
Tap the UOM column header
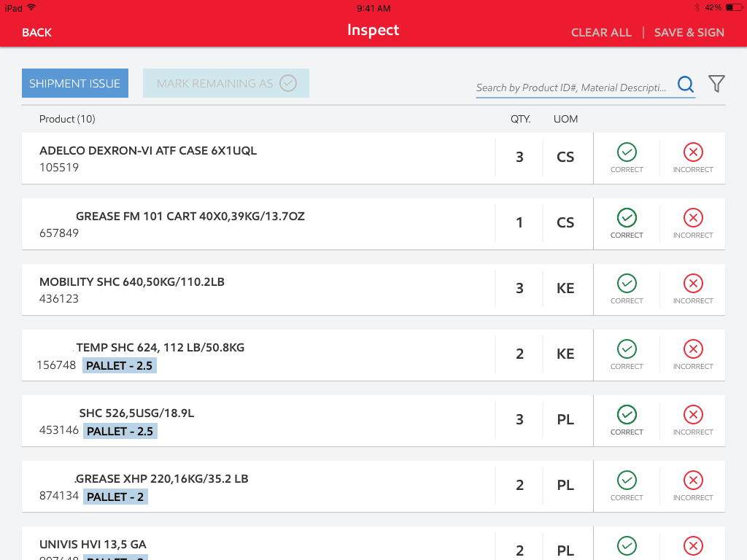click(565, 119)
